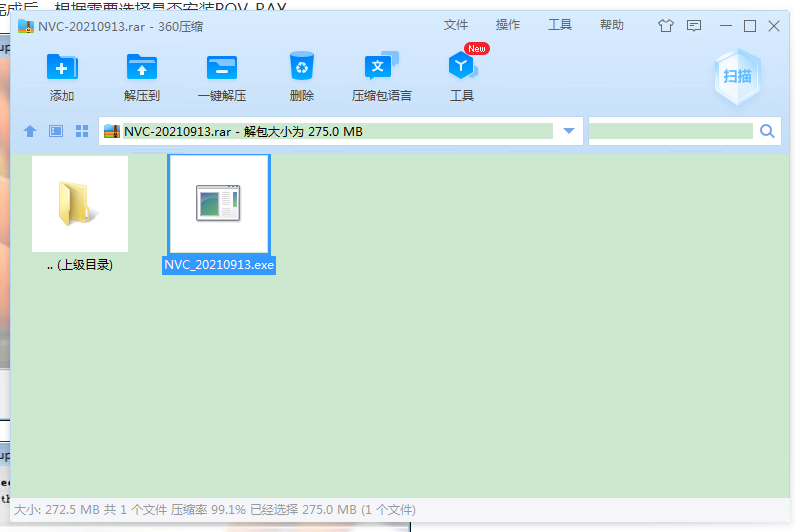This screenshot has height=532, width=800.
Task: Open the 文件 menu
Action: pos(456,25)
